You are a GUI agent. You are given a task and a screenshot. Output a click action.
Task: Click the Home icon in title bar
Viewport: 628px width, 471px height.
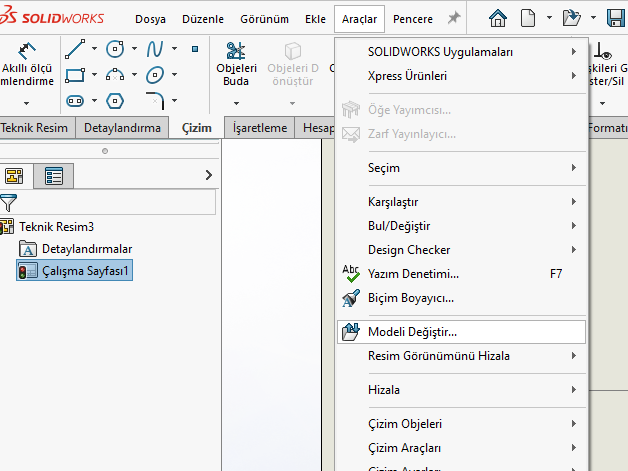[x=498, y=18]
